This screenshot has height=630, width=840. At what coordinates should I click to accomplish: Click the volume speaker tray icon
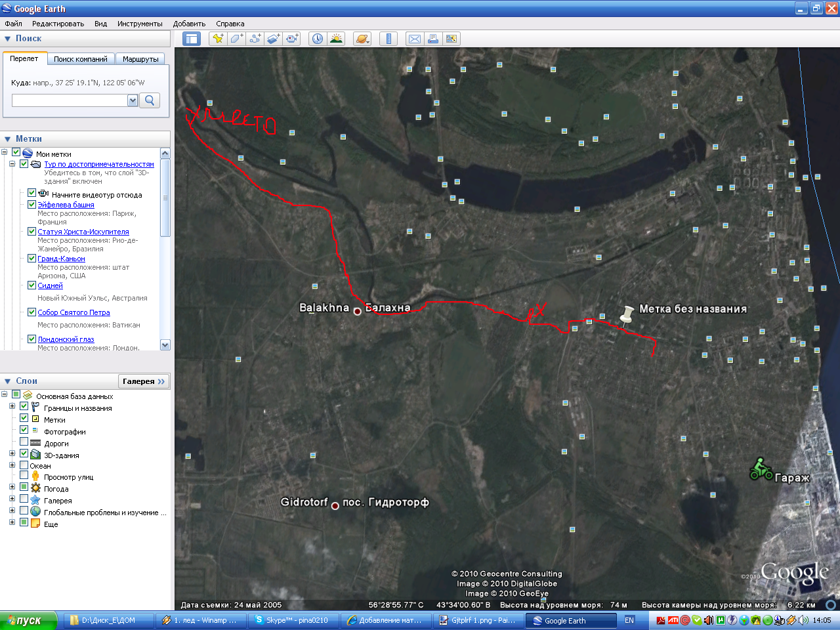click(803, 620)
